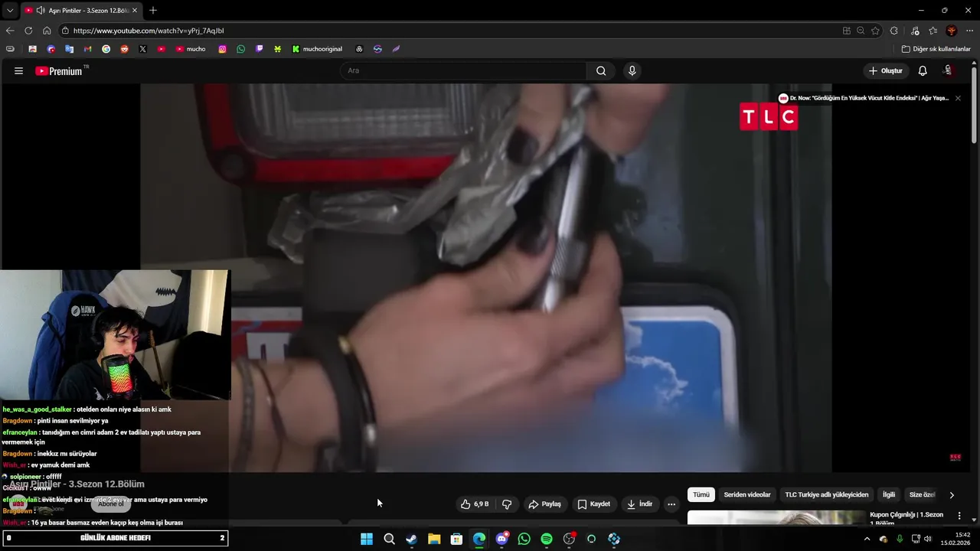This screenshot has width=980, height=551.
Task: Open browser media control music icon
Action: point(915,31)
